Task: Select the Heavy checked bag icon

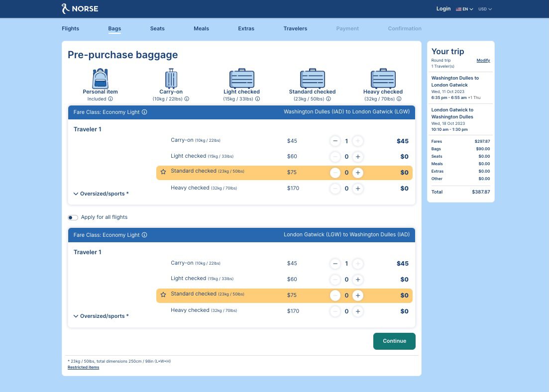Action: point(383,78)
